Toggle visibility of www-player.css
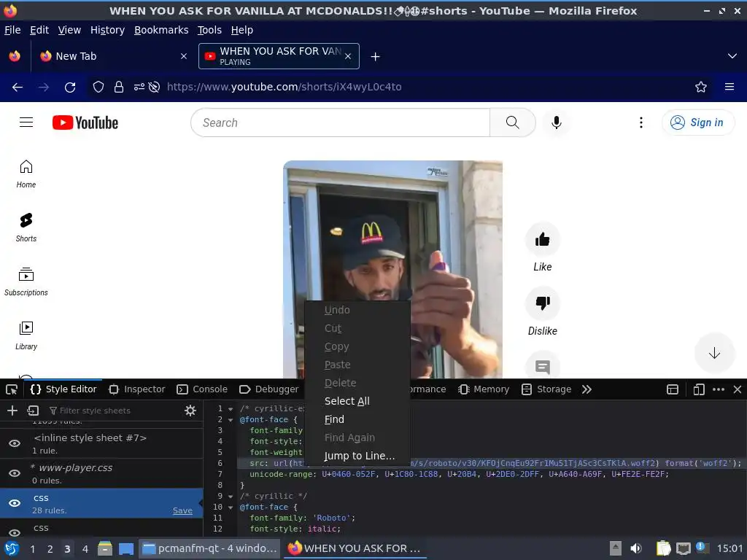 click(15, 472)
